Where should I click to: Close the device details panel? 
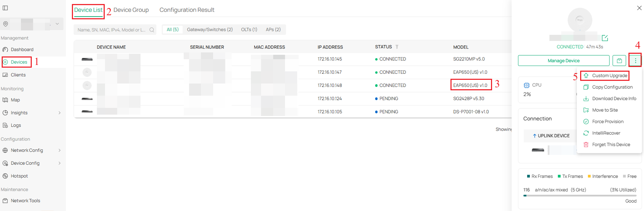pyautogui.click(x=639, y=8)
